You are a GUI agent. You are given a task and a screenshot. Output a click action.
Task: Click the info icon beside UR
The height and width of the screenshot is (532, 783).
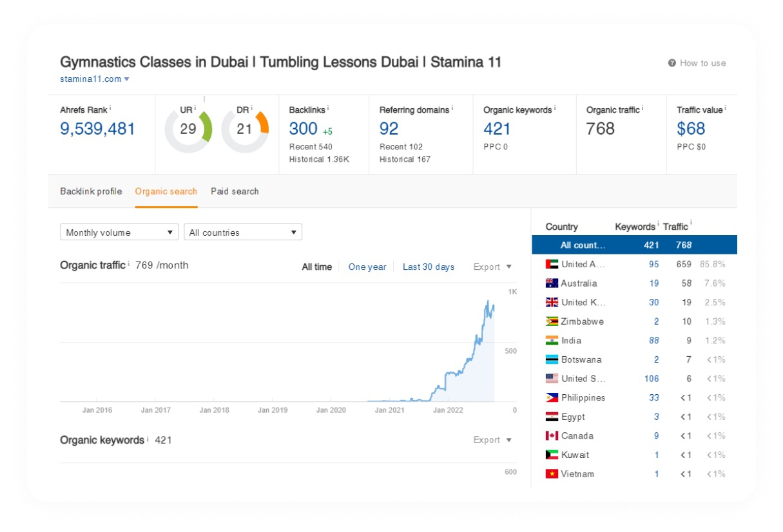point(196,108)
